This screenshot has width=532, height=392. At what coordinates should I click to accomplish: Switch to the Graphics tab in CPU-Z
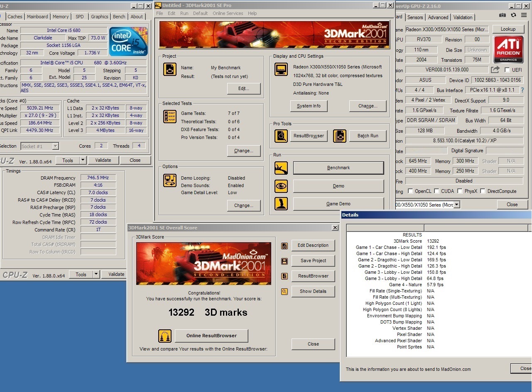(x=100, y=17)
